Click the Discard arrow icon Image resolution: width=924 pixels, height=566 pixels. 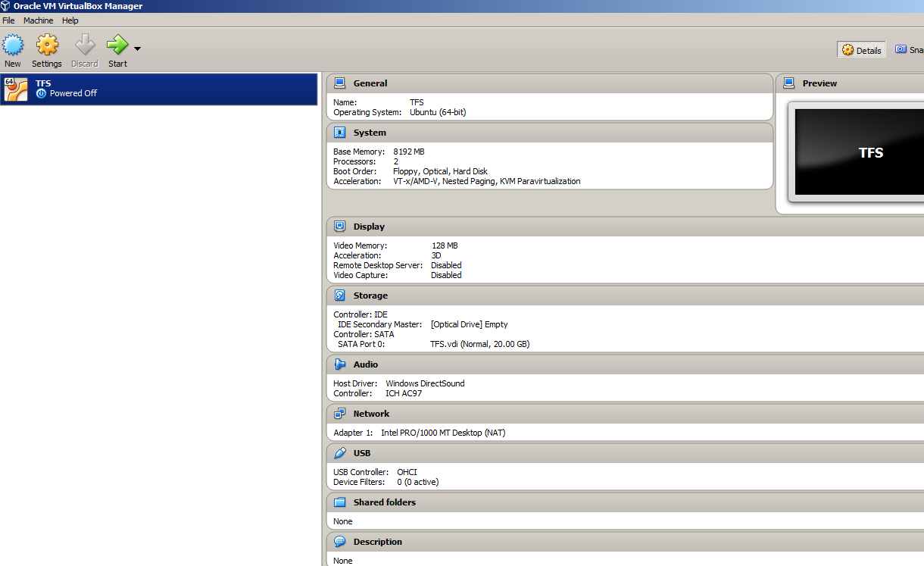(x=85, y=45)
